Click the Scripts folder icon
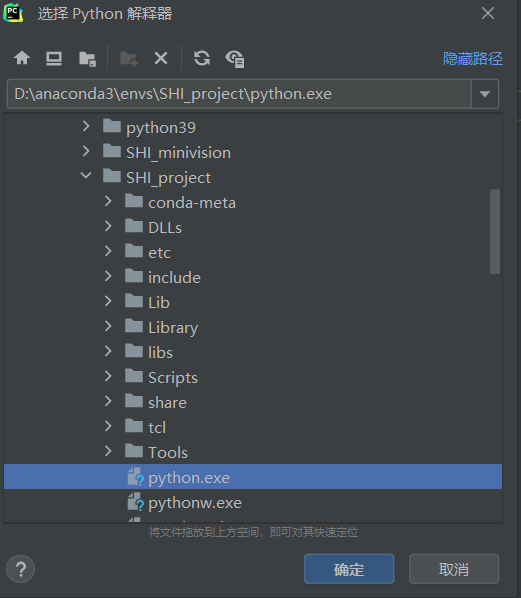Viewport: 521px width, 598px height. [x=134, y=376]
